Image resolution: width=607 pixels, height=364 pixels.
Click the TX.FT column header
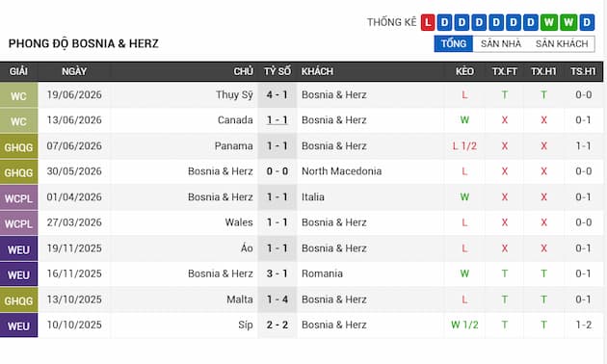pos(505,71)
